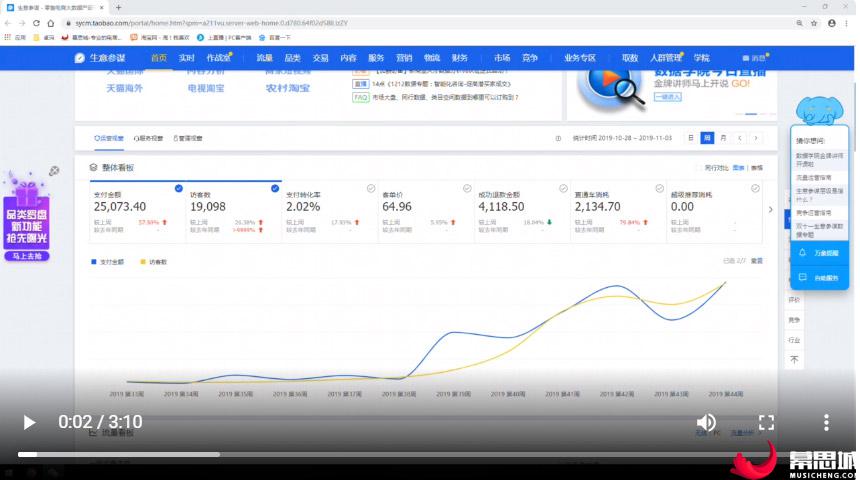Select the 月 period button

723,138
